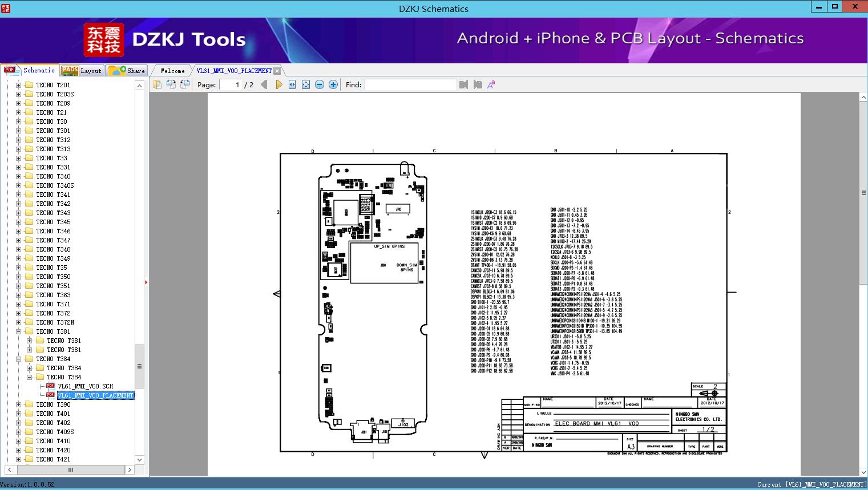Zoom out with minus icon

320,84
